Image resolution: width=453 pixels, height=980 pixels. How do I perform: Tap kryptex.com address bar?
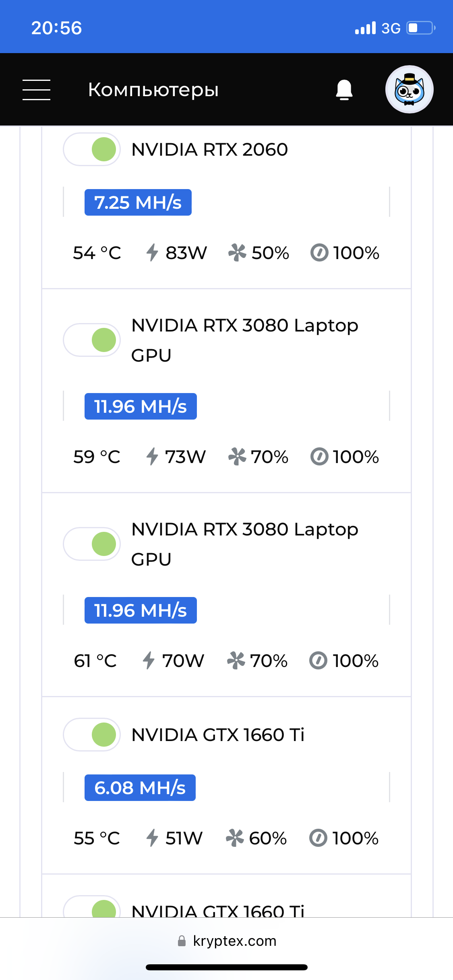coord(227,941)
